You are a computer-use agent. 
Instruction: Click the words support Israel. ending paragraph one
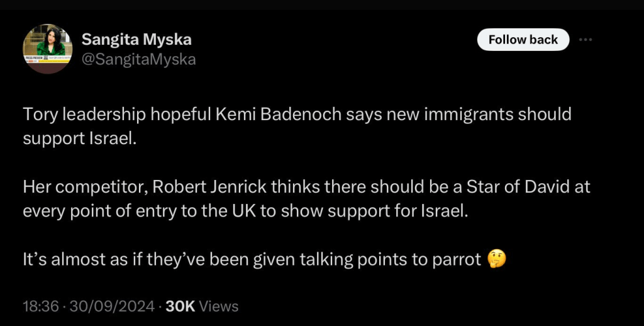(x=79, y=138)
